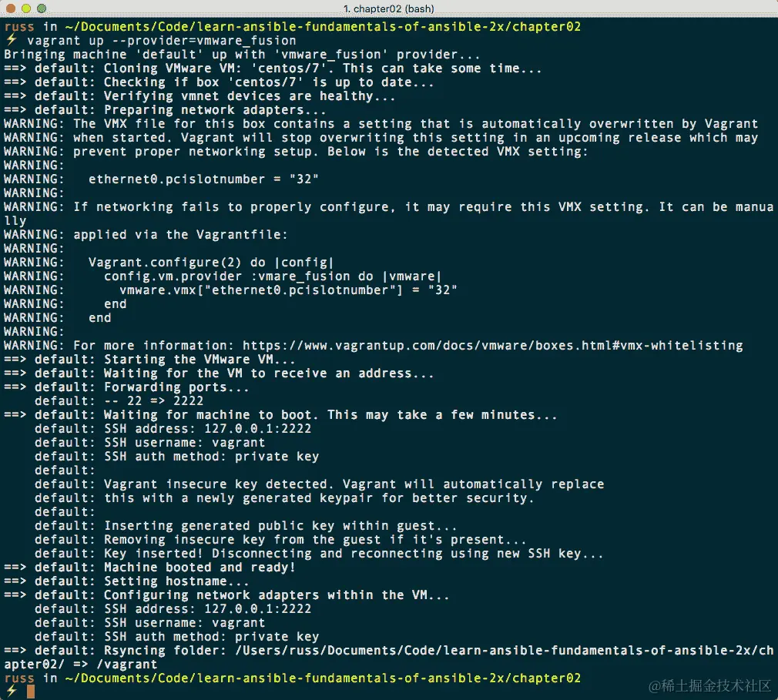Click 'Inserting generated public key within guest...' line
Image resolution: width=778 pixels, height=700 pixels.
(246, 526)
